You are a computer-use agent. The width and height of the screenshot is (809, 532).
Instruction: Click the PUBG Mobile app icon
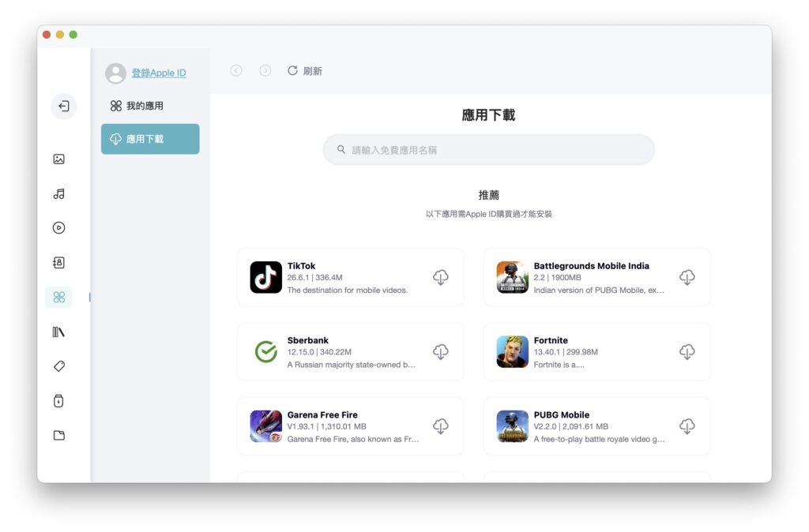click(512, 426)
